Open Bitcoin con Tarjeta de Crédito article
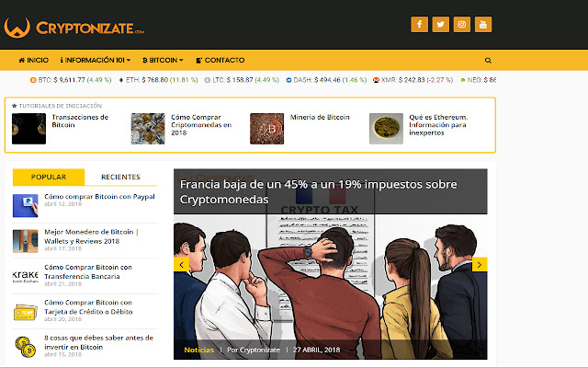Image resolution: width=588 pixels, height=368 pixels. click(88, 307)
